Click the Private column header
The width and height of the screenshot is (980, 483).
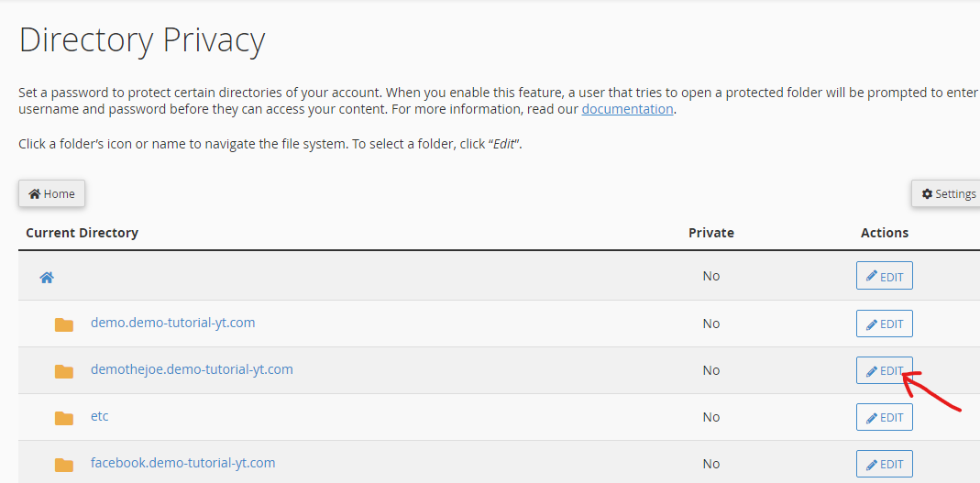(710, 233)
